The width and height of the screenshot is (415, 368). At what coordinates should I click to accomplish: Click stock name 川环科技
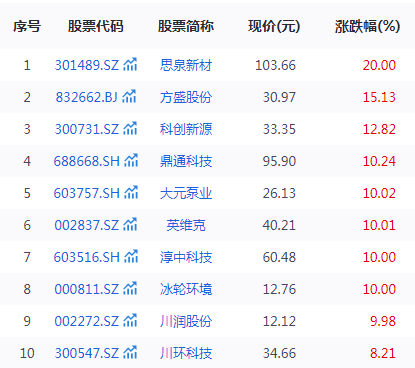tap(186, 353)
